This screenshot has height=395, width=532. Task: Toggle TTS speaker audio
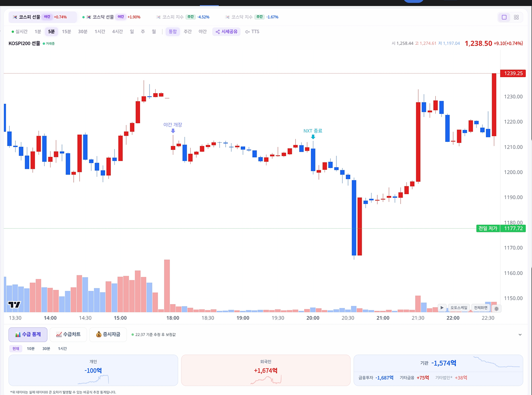(252, 31)
